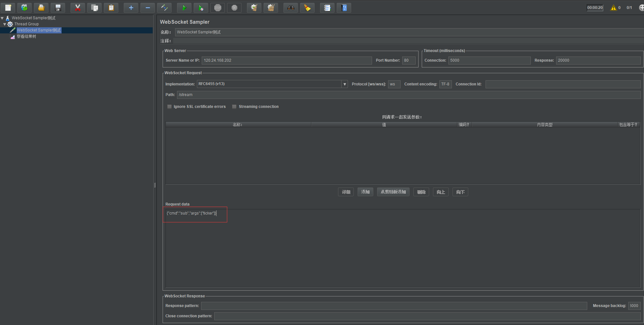Image resolution: width=644 pixels, height=325 pixels.
Task: Collapse the WebSocket Sampler测试 root node
Action: pos(2,18)
